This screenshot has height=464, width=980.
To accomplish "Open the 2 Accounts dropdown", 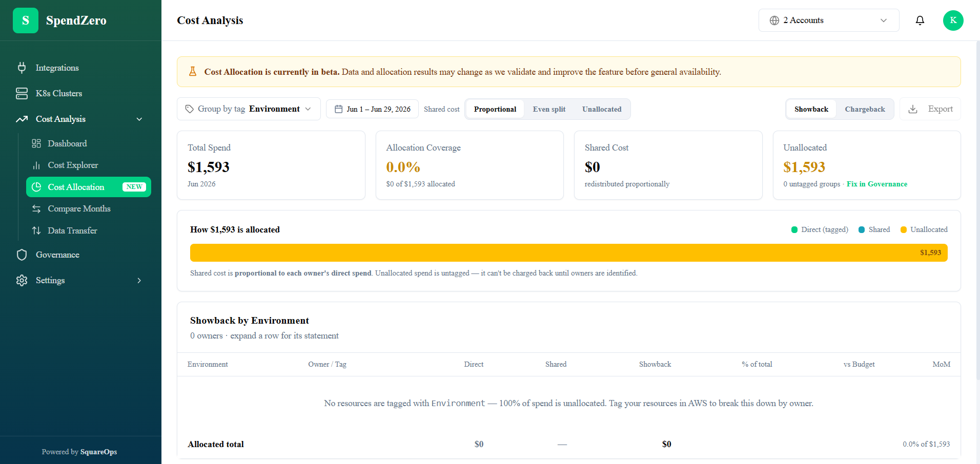I will 829,20.
